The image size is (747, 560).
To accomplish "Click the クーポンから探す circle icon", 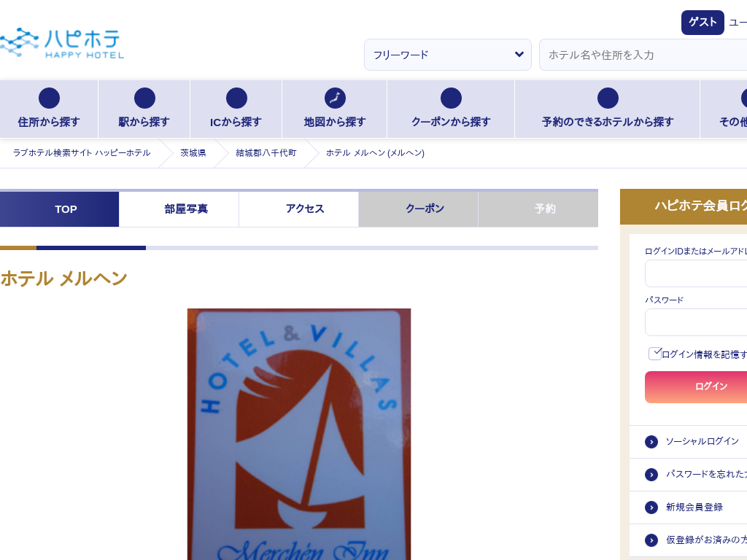I will coord(451,98).
